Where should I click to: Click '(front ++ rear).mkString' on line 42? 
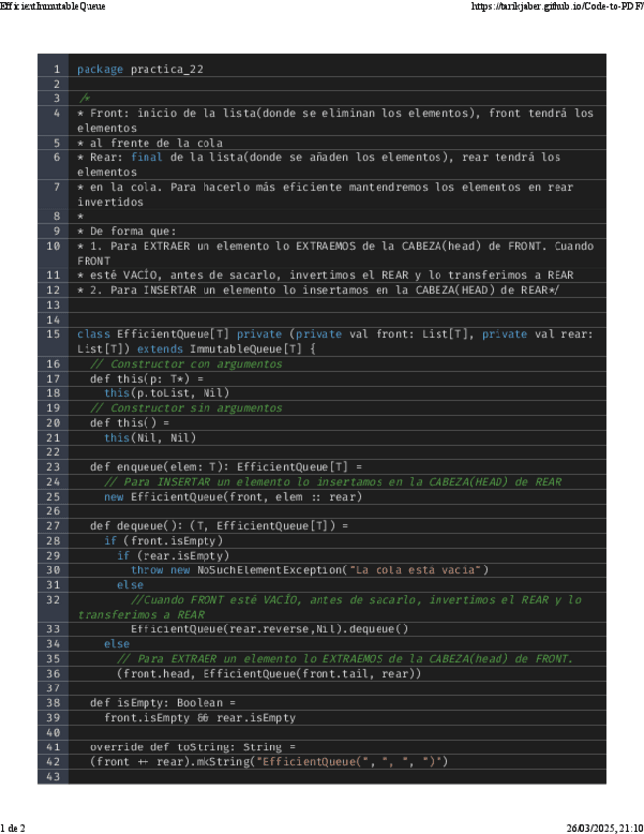[x=170, y=761]
